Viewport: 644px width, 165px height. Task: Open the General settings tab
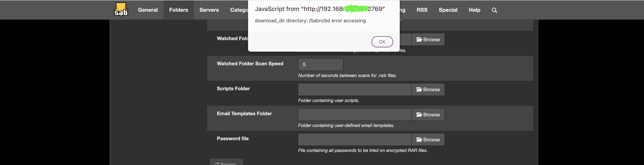(148, 10)
